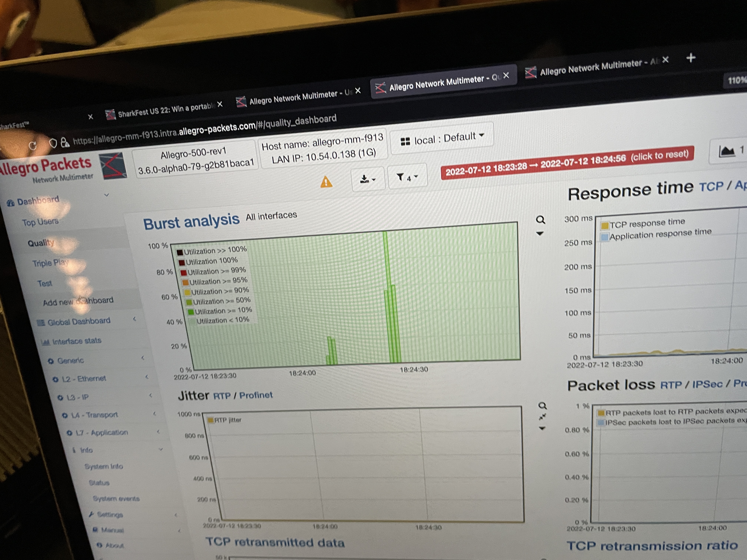This screenshot has width=747, height=560.
Task: Close the SharkFest US 22 tab
Action: coord(220,104)
